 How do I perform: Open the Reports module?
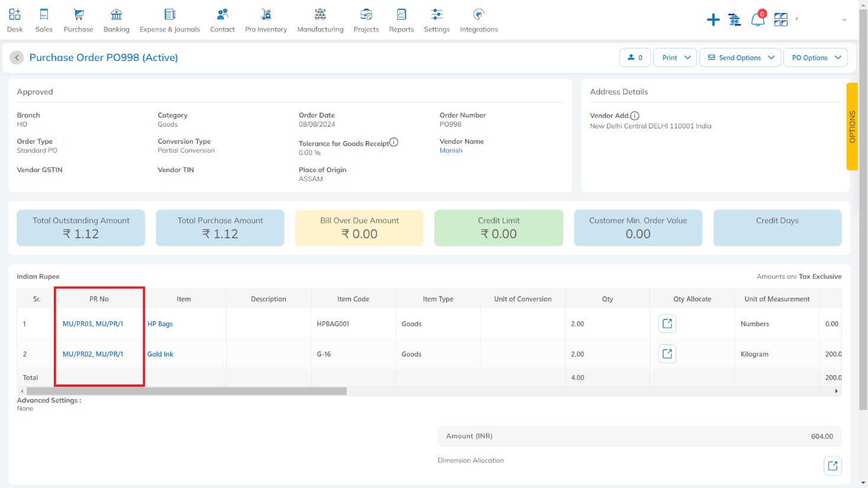(401, 20)
